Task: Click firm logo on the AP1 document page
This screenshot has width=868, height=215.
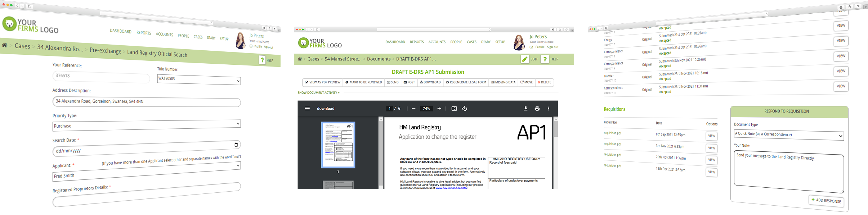Action: pyautogui.click(x=320, y=43)
